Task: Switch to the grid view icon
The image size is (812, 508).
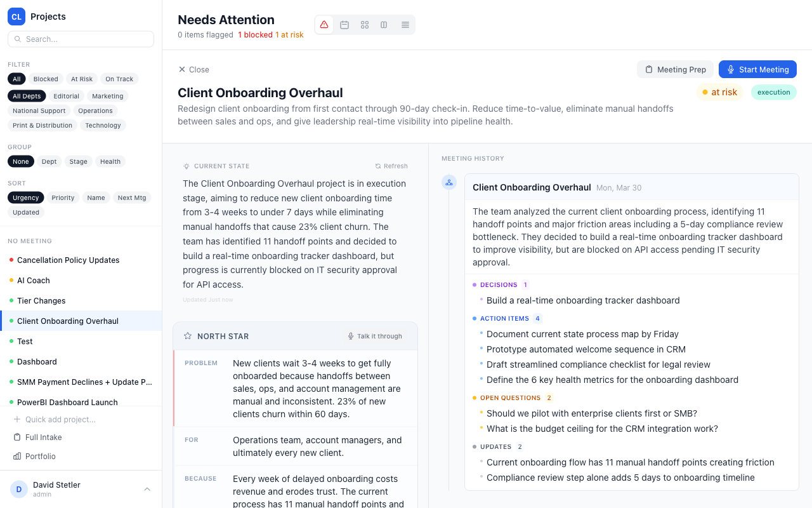Action: pos(365,25)
